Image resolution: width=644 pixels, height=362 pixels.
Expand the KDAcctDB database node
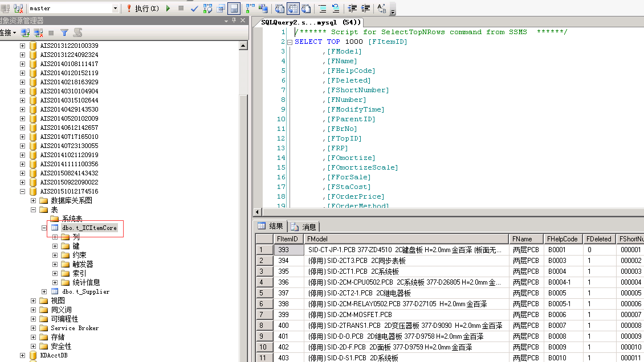[23, 355]
